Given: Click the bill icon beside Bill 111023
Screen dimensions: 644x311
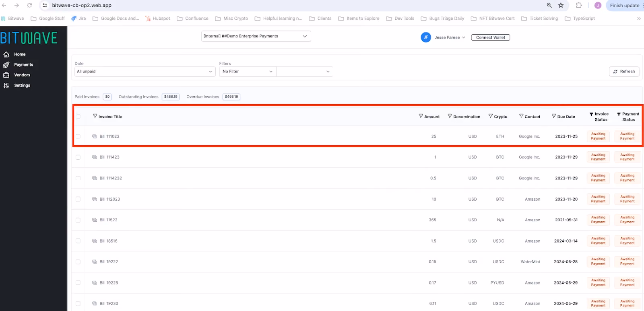Looking at the screenshot, I should 95,136.
